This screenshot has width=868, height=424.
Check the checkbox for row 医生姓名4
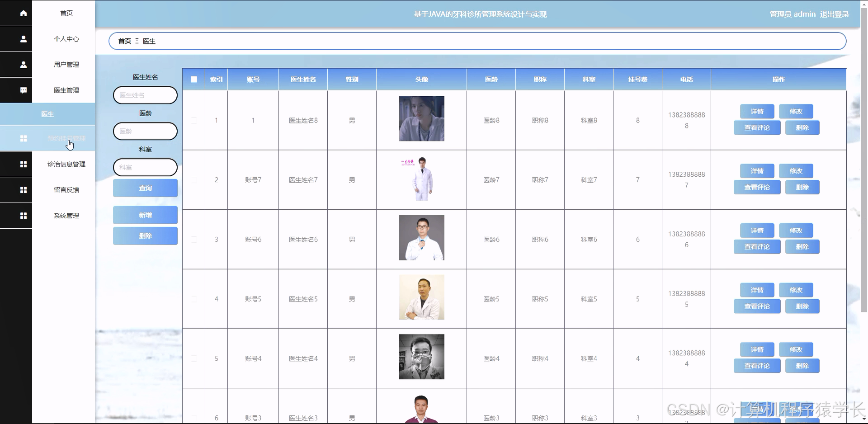194,358
